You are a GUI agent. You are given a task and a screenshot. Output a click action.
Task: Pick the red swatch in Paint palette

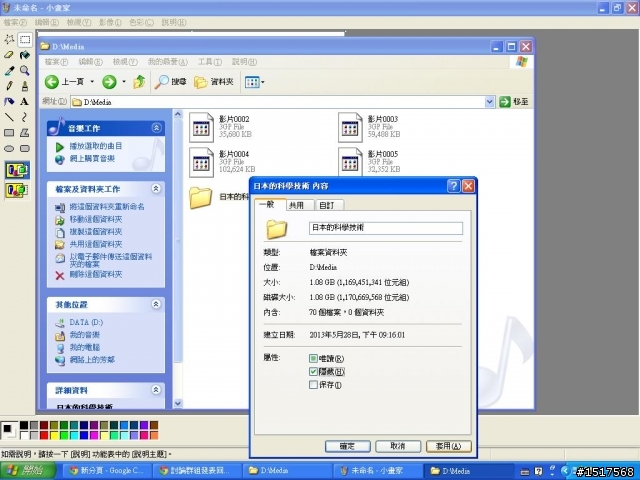click(44, 436)
